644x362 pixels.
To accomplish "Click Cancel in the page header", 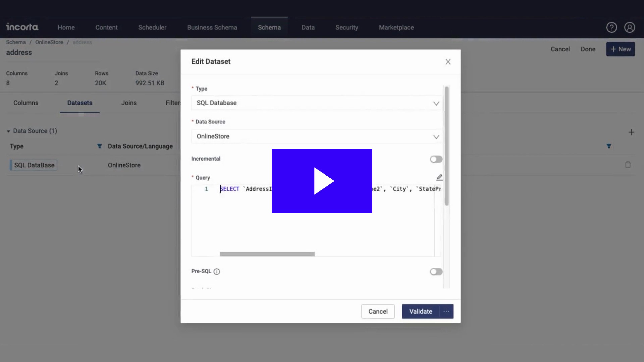I will point(560,49).
